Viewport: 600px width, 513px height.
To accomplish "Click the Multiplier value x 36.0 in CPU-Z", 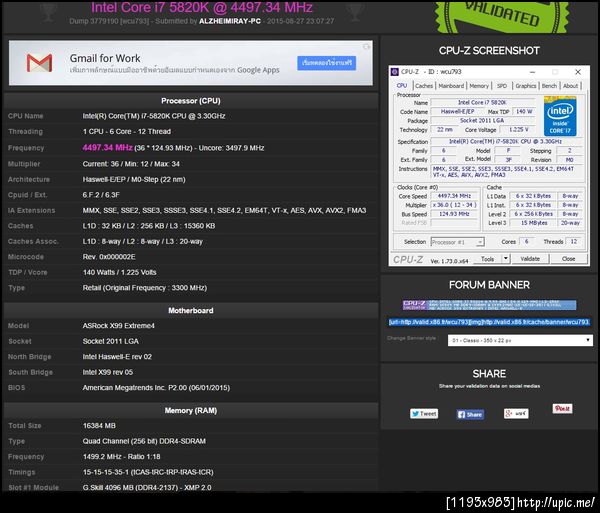I will tap(454, 205).
